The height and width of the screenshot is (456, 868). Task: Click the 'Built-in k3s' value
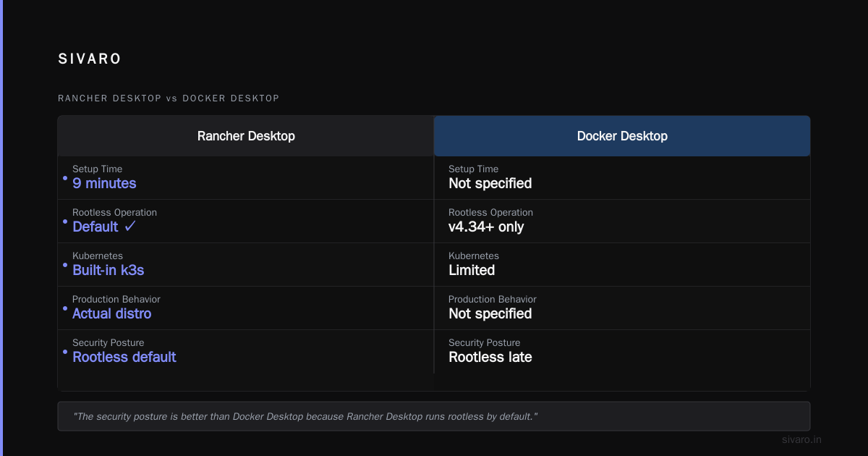point(109,270)
